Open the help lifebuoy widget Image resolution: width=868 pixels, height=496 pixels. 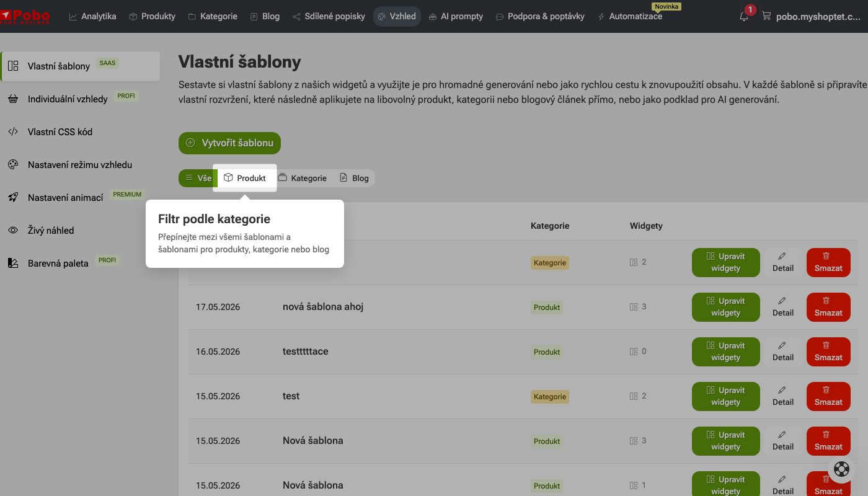click(x=841, y=469)
